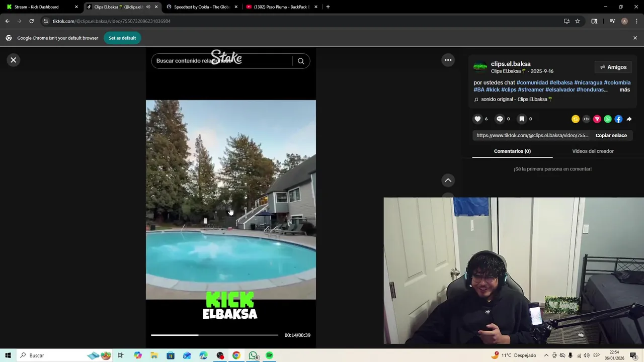Open the three-dots more options menu
The image size is (644, 362).
point(448,60)
